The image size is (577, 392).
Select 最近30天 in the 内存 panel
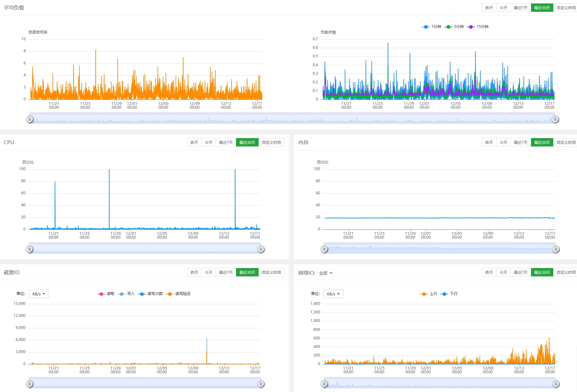[542, 142]
